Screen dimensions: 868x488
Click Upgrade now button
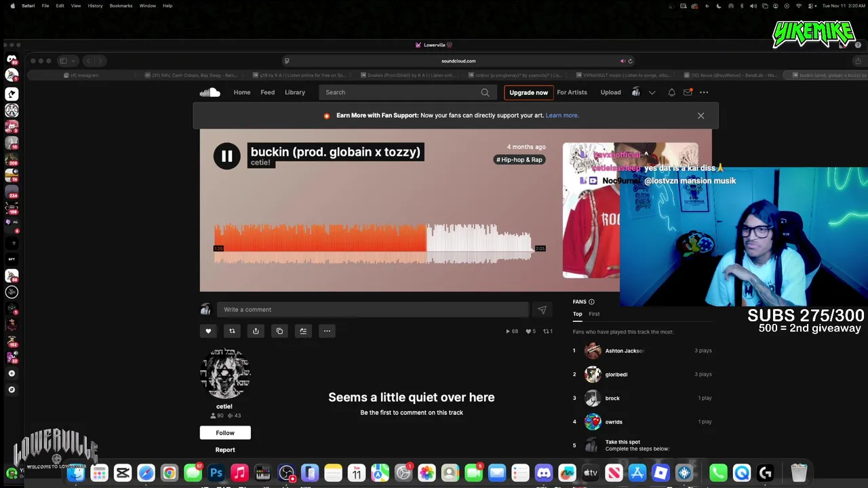(x=528, y=92)
